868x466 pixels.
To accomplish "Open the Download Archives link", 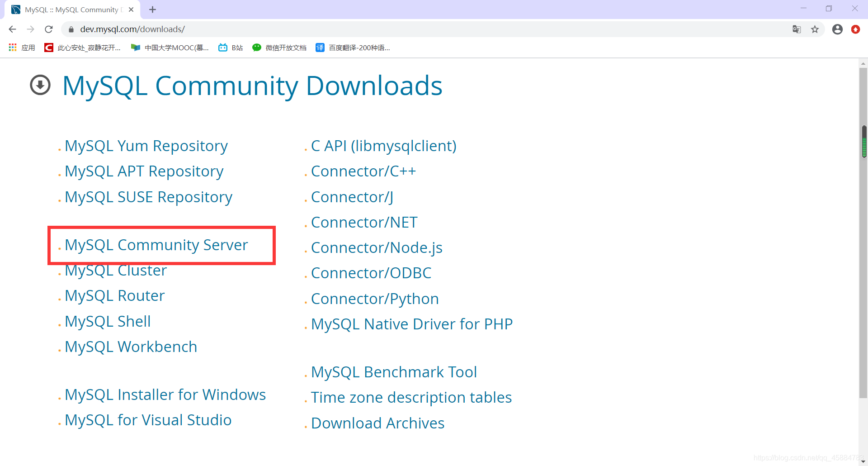I will pyautogui.click(x=378, y=423).
